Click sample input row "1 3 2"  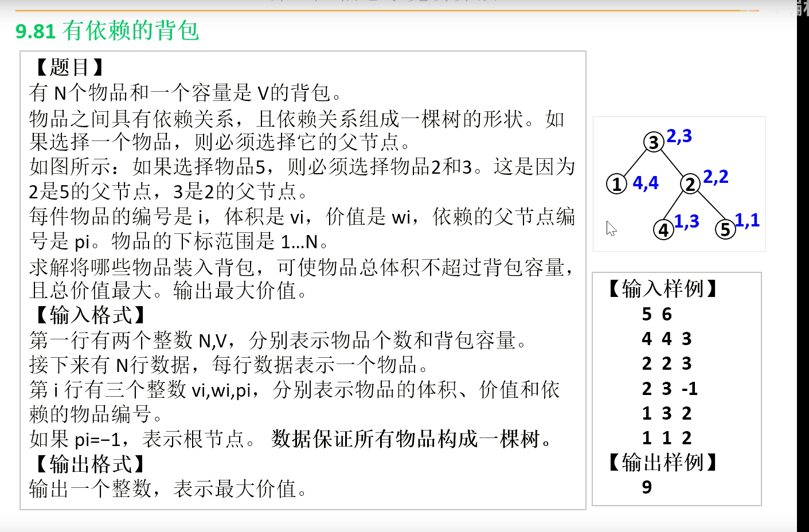(x=667, y=413)
